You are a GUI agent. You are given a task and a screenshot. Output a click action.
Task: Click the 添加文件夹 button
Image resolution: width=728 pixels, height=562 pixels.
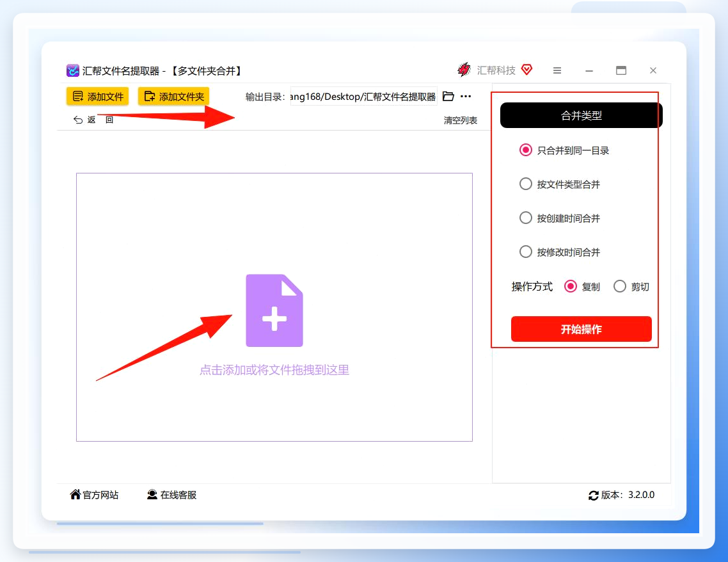click(173, 97)
